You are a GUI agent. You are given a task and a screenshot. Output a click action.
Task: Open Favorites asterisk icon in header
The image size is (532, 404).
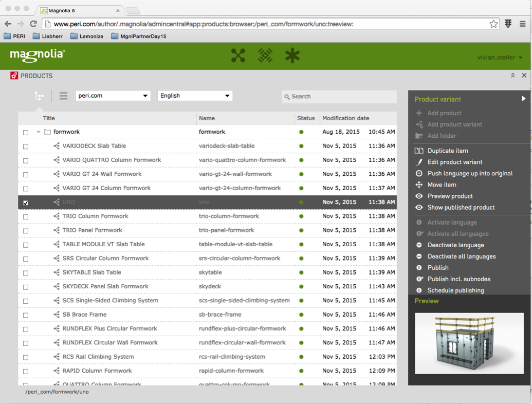(x=292, y=56)
